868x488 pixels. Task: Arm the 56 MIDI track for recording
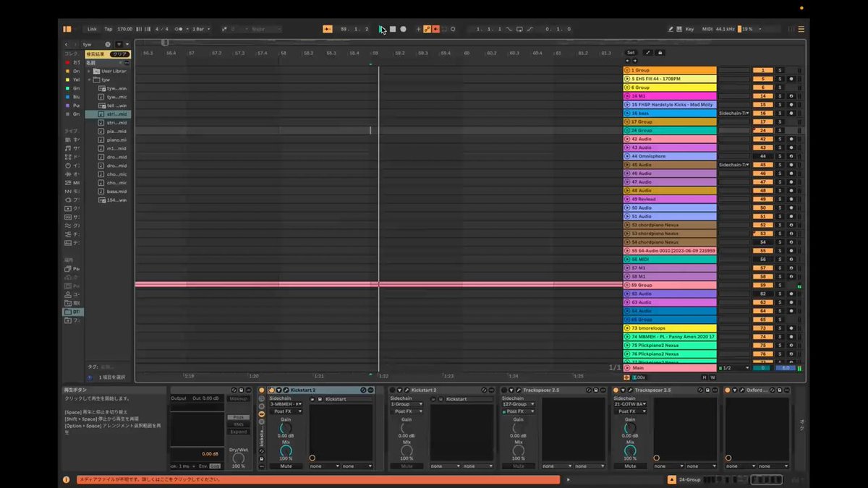pos(791,260)
